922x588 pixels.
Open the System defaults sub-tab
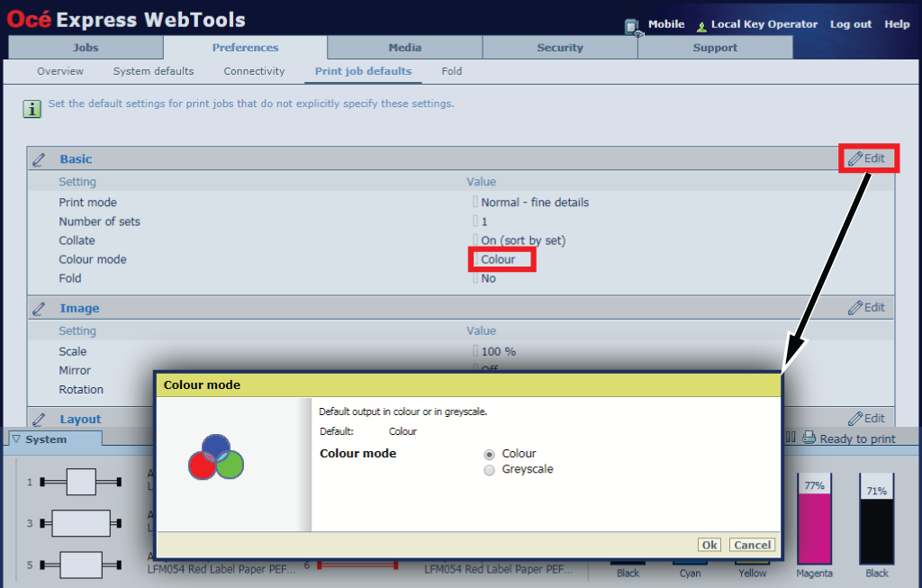[153, 71]
